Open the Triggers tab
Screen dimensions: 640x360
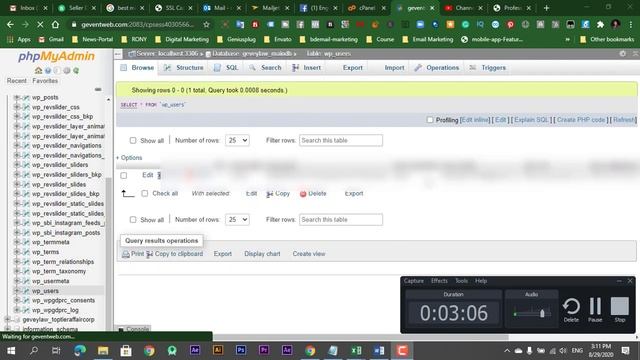[x=488, y=68]
